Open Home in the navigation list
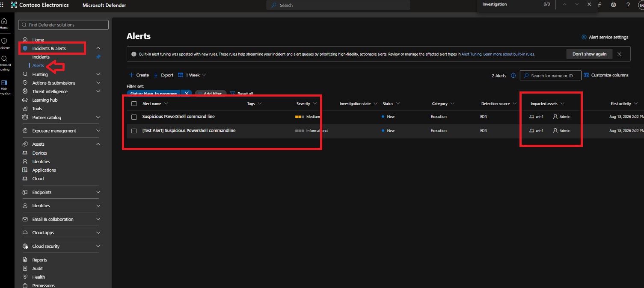 point(38,40)
